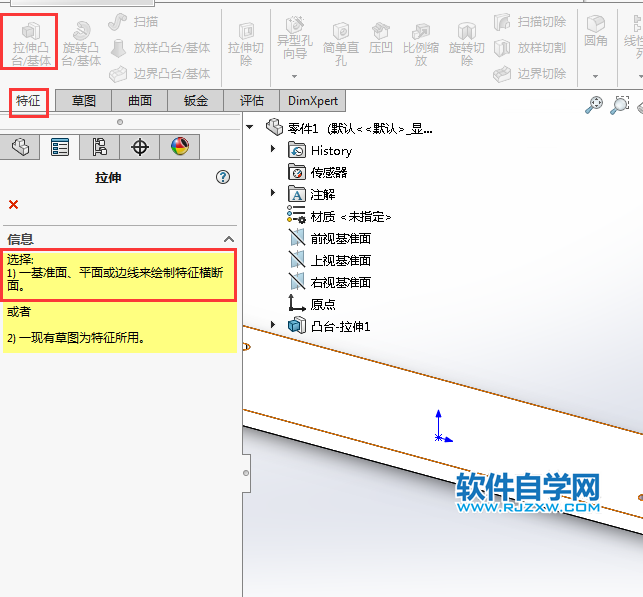Switch to the PropertyManager panel icon

point(60,147)
